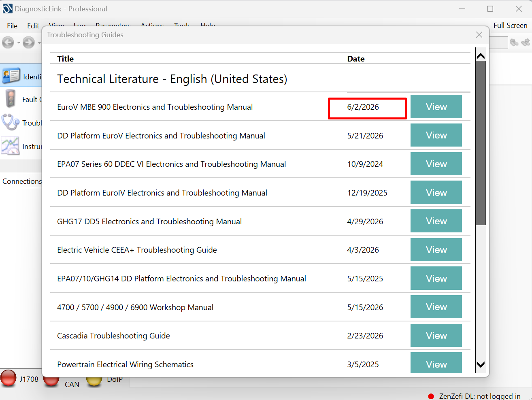This screenshot has height=400, width=532.
Task: Click the Date column header
Action: click(x=356, y=59)
